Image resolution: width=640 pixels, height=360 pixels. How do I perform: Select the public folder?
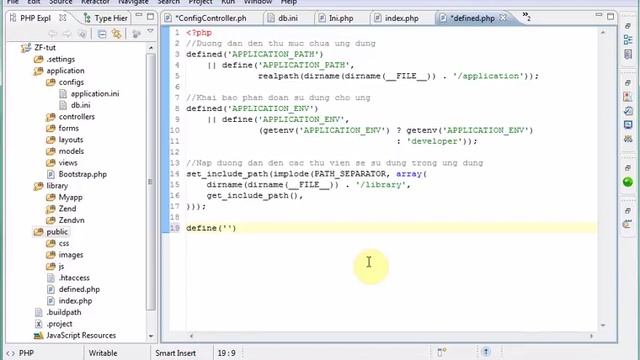coord(57,232)
